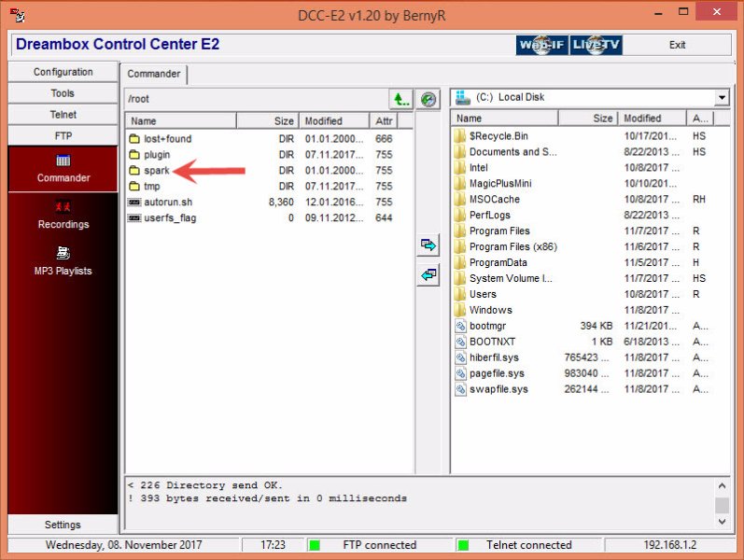
Task: Select the ProgramData folder row
Action: point(589,262)
